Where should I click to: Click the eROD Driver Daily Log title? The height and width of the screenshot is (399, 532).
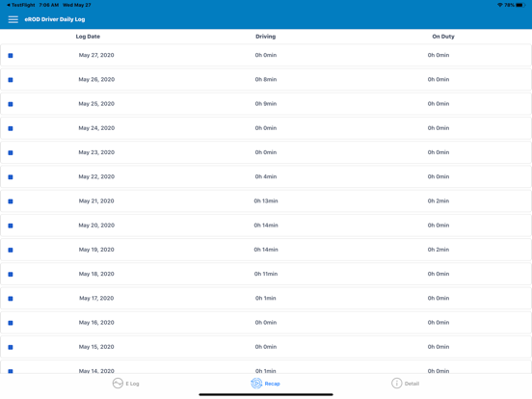coord(55,19)
